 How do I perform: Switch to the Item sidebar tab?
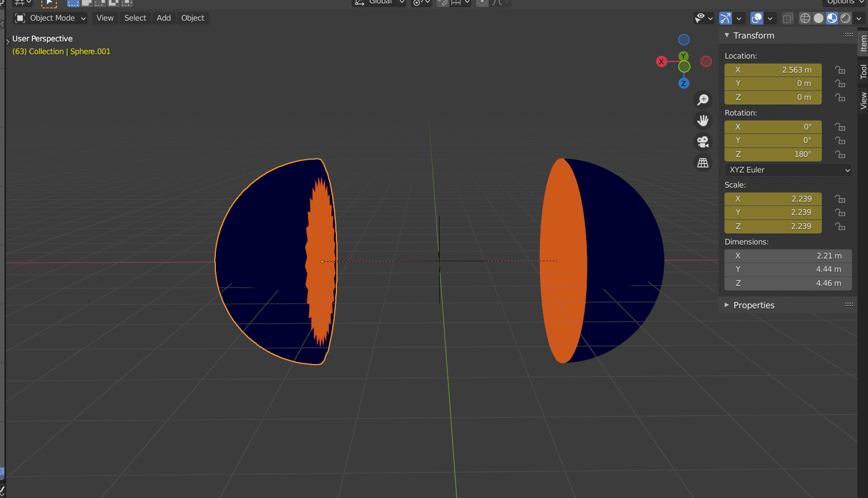click(x=863, y=43)
